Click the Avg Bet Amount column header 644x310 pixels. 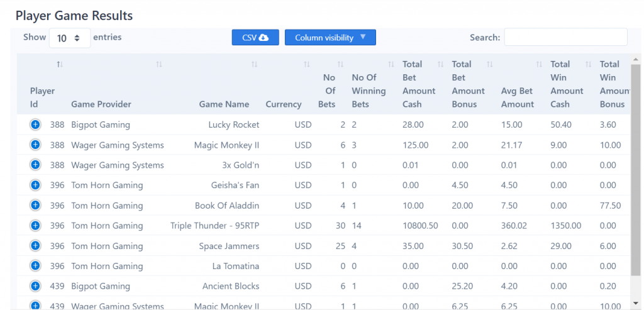[518, 97]
